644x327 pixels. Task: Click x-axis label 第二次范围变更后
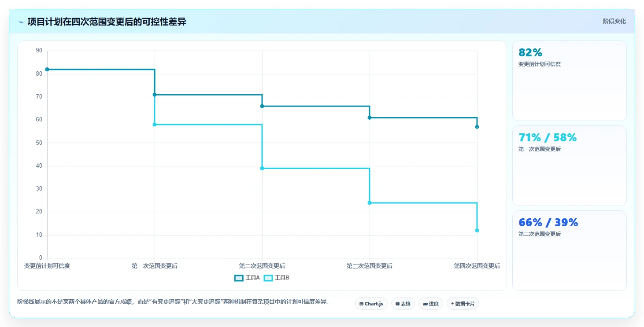[x=262, y=266]
